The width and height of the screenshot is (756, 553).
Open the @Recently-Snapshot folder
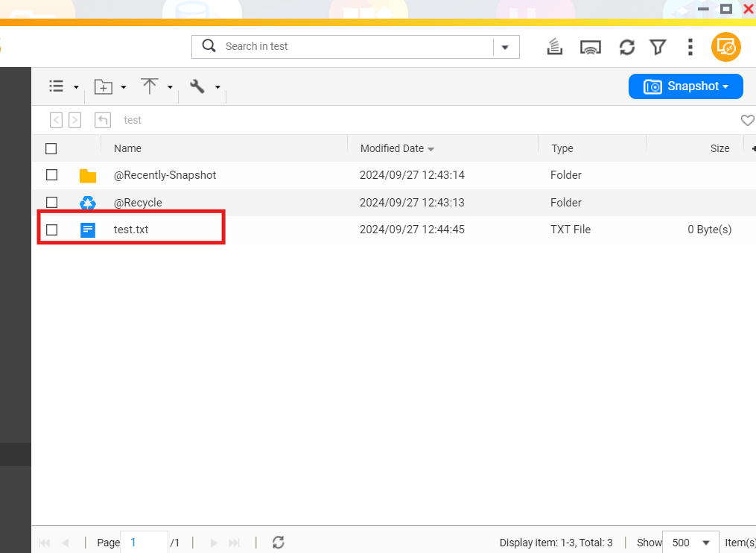click(165, 175)
